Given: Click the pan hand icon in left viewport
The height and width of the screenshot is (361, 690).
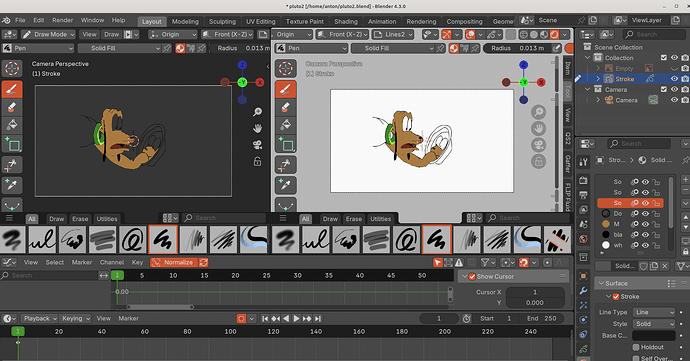Looking at the screenshot, I should 257,128.
